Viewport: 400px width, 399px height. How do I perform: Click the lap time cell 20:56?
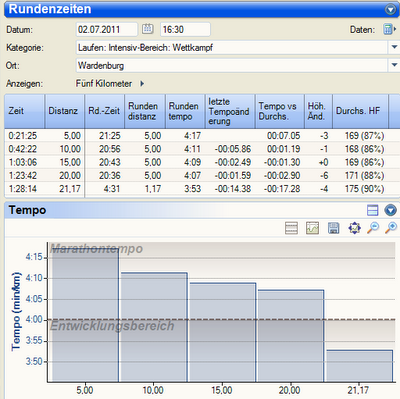(x=110, y=149)
